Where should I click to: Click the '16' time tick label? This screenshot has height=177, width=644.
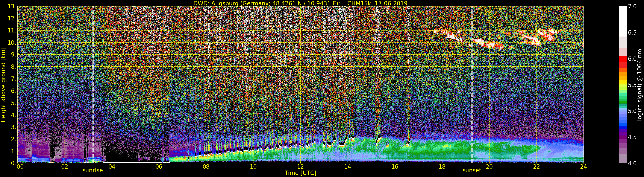pos(395,167)
